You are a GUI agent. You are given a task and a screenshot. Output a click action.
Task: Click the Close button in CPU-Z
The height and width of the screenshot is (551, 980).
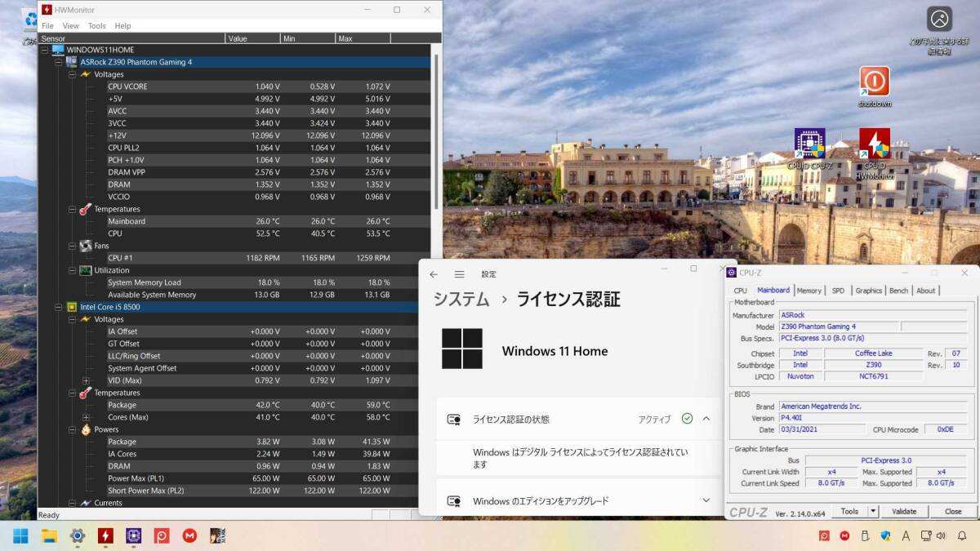(953, 512)
